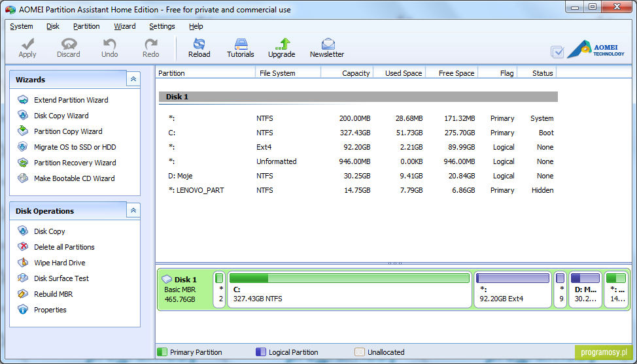Screen dimensions: 637x364
Task: Click the Primary Partition legend swatch
Action: point(162,352)
